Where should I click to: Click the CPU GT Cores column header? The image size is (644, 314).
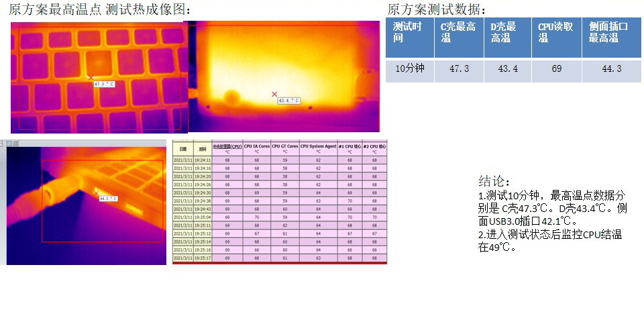(285, 148)
